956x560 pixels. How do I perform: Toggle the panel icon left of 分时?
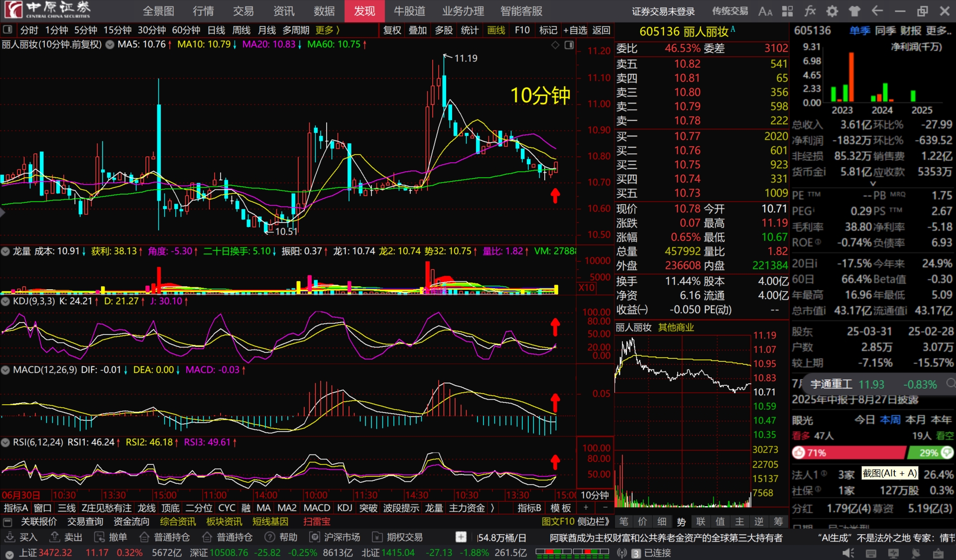(7, 30)
